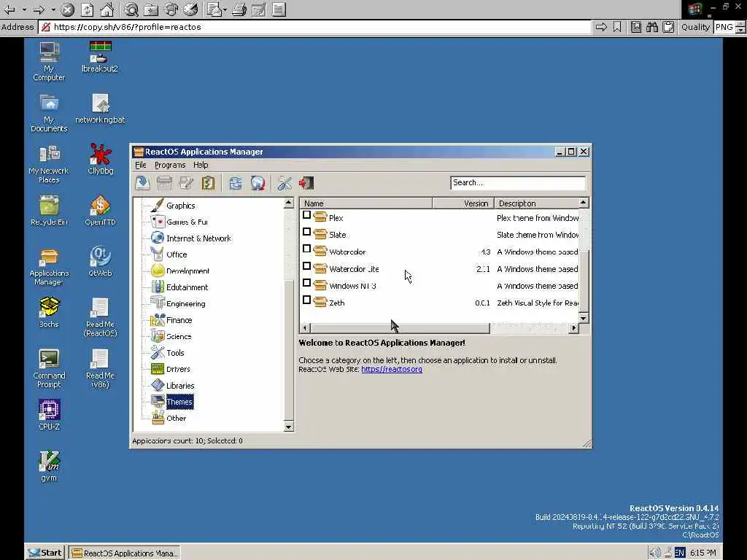
Task: Click the Update Database globe icon
Action: [x=258, y=183]
